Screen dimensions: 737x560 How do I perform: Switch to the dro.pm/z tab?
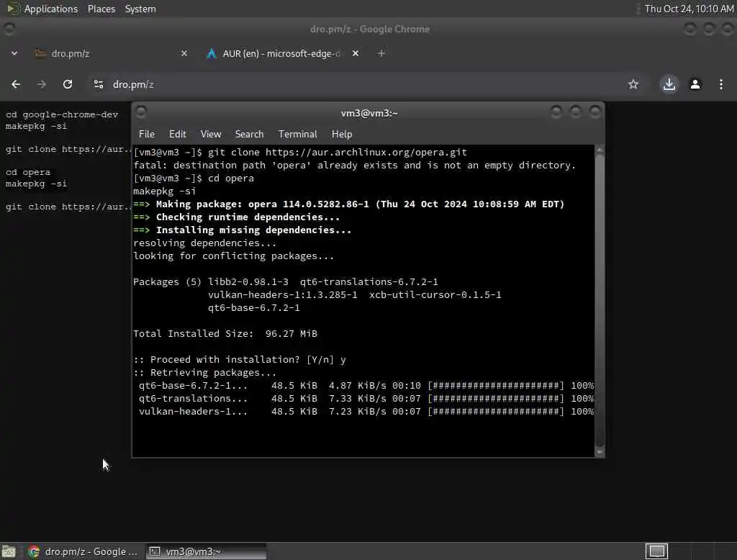point(112,53)
